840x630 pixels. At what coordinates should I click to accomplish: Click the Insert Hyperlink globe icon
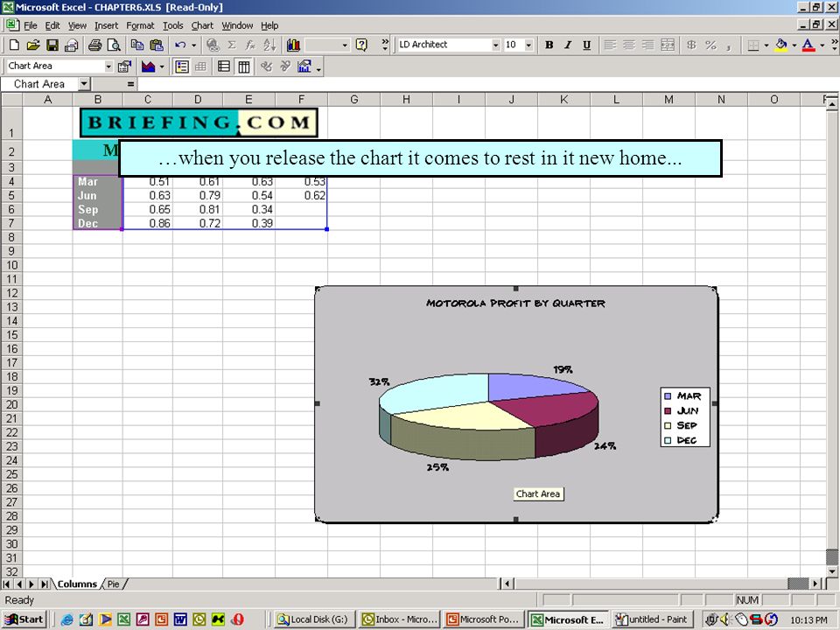(213, 45)
